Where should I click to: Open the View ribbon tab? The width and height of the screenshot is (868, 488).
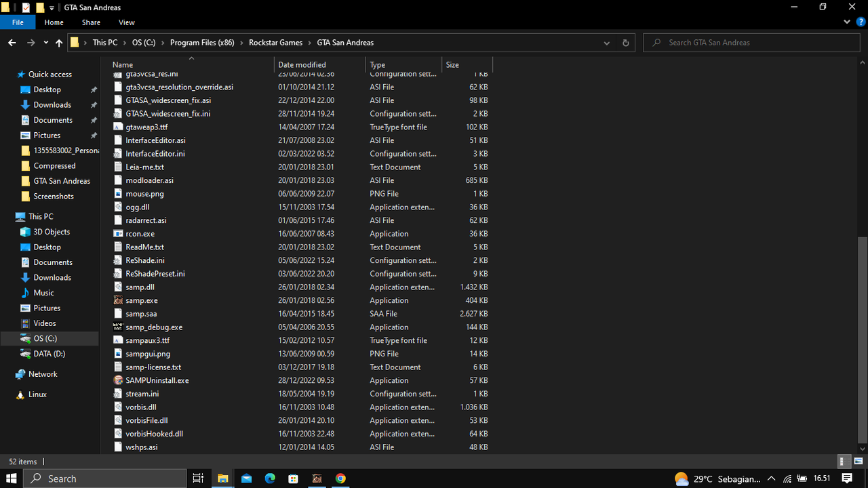(127, 22)
